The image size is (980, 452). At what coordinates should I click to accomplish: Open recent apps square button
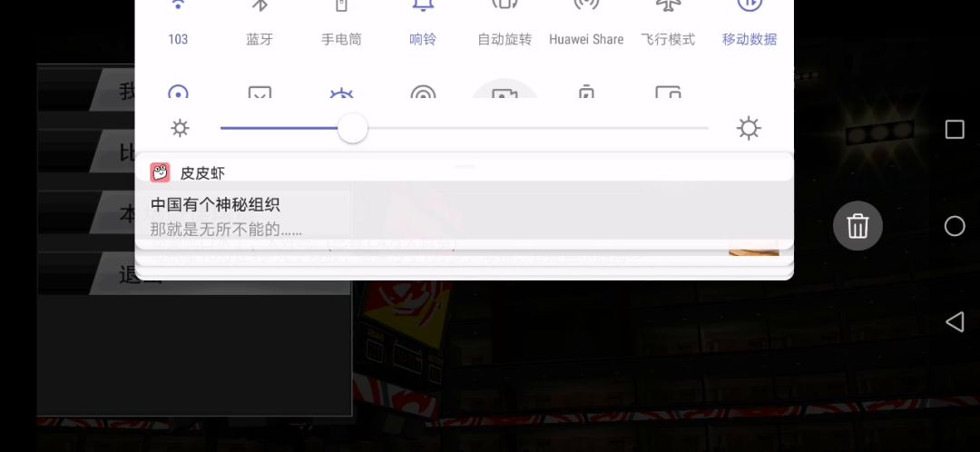click(x=955, y=130)
